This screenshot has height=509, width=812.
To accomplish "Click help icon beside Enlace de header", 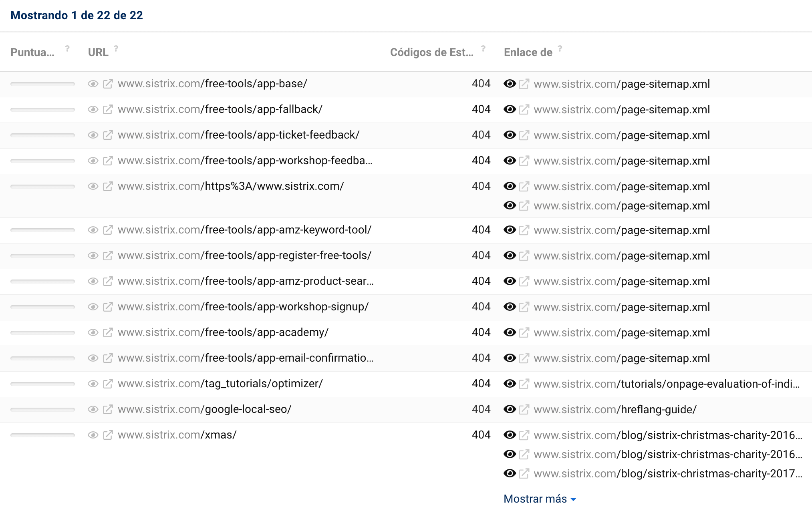I will coord(560,48).
